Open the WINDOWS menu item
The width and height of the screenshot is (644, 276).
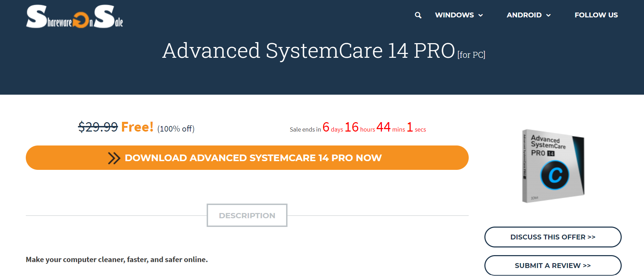454,15
